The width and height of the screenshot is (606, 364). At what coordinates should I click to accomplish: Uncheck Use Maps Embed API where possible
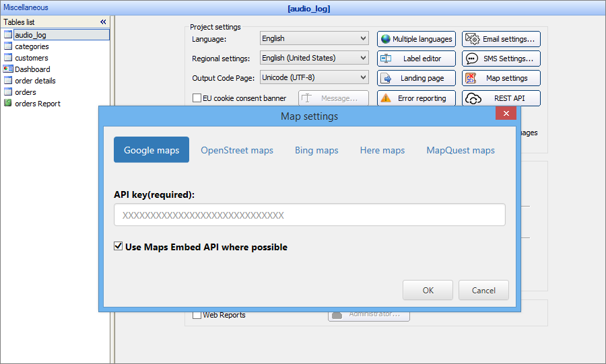(119, 246)
